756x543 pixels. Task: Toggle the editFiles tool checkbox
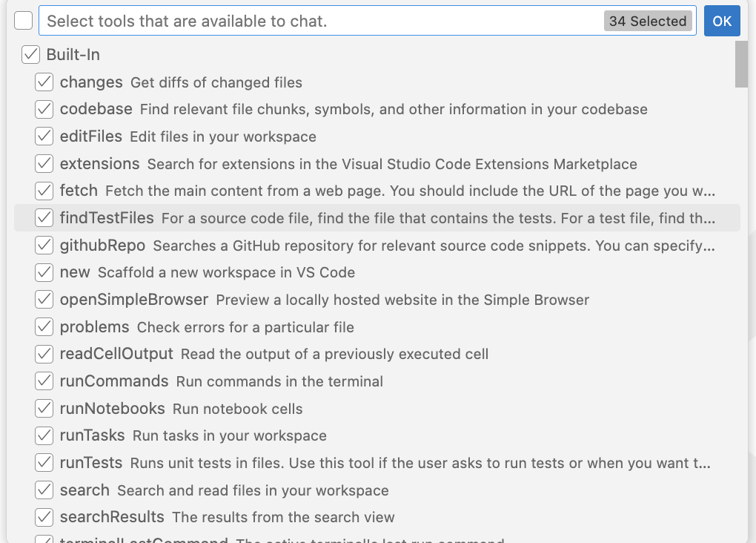pyautogui.click(x=44, y=136)
